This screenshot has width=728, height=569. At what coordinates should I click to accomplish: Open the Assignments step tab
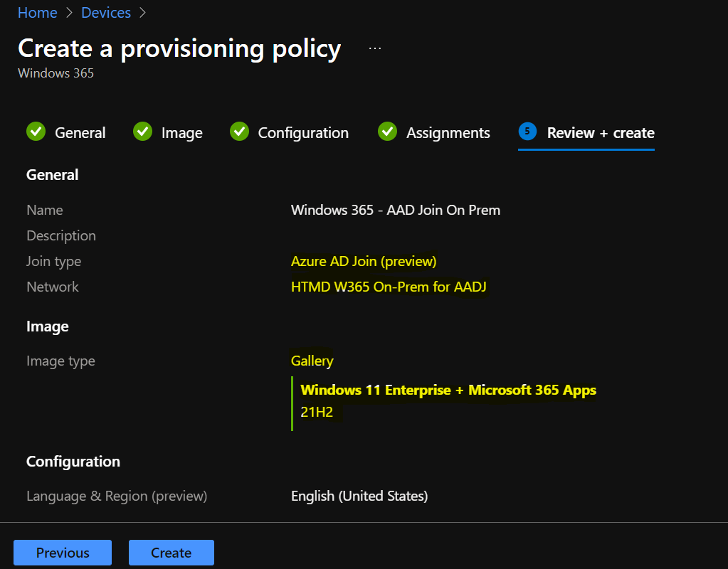pyautogui.click(x=448, y=133)
